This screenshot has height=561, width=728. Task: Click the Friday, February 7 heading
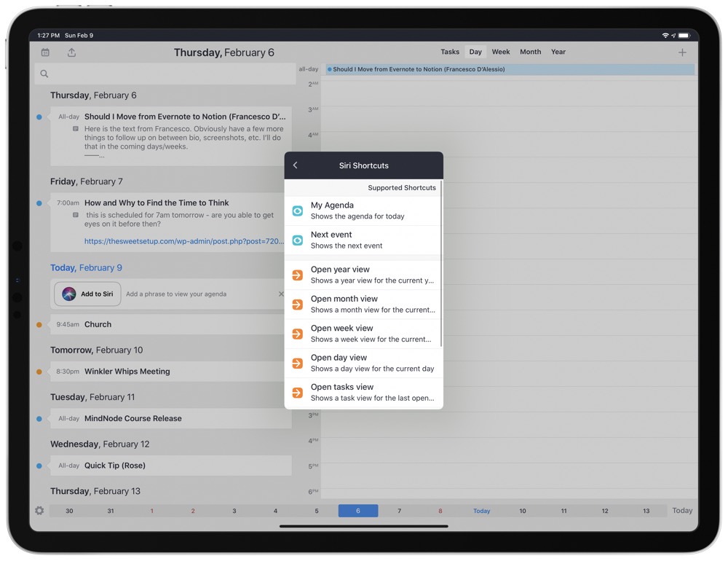(x=87, y=181)
